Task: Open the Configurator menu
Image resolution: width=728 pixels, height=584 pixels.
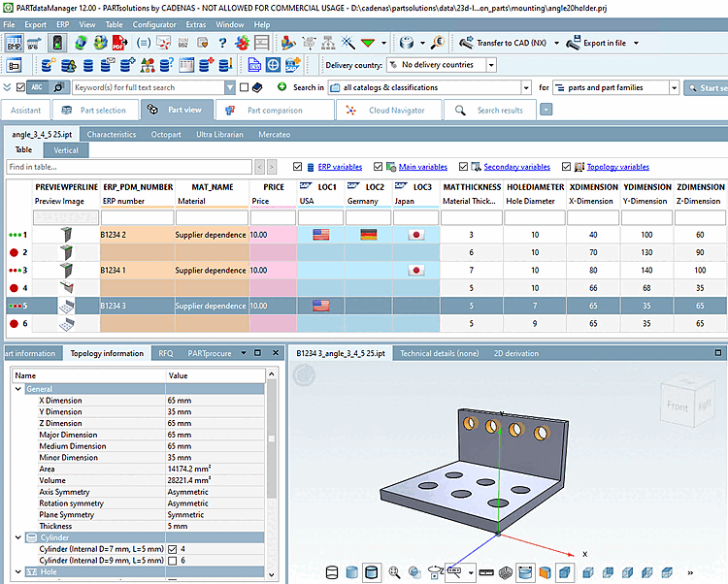Action: coord(154,23)
